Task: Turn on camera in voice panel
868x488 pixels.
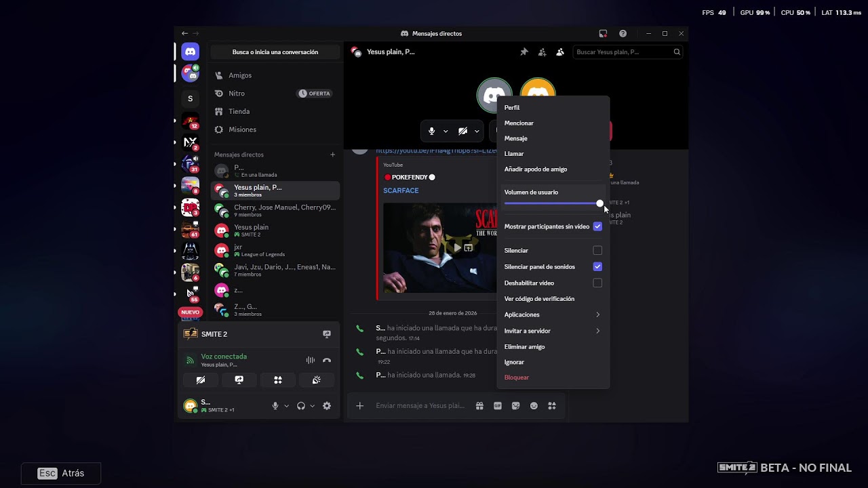Action: click(200, 380)
